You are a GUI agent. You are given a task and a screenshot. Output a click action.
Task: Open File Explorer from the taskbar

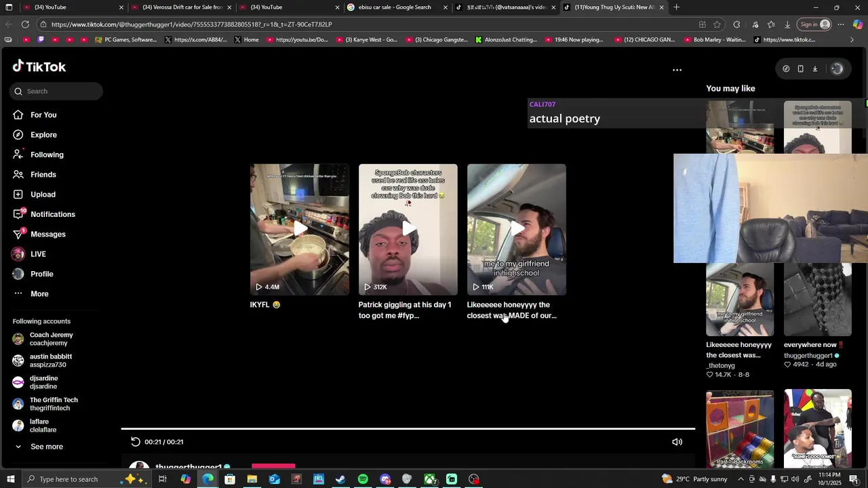[x=252, y=479]
